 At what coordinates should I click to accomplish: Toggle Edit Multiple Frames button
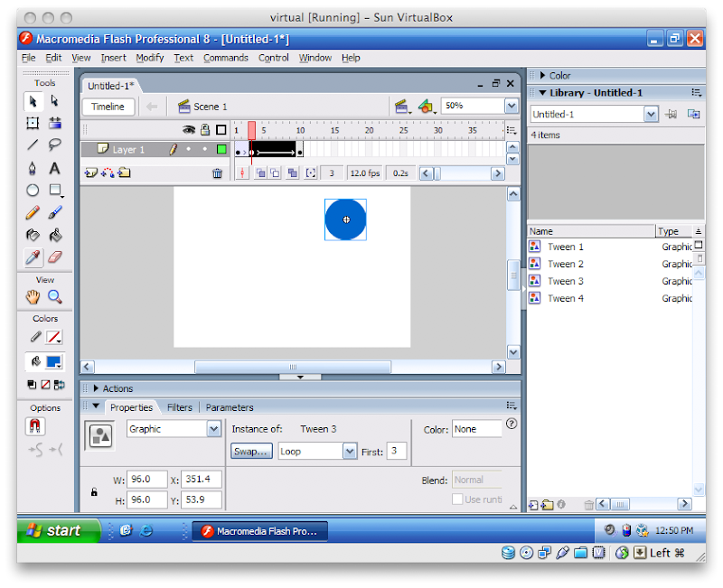tap(292, 173)
